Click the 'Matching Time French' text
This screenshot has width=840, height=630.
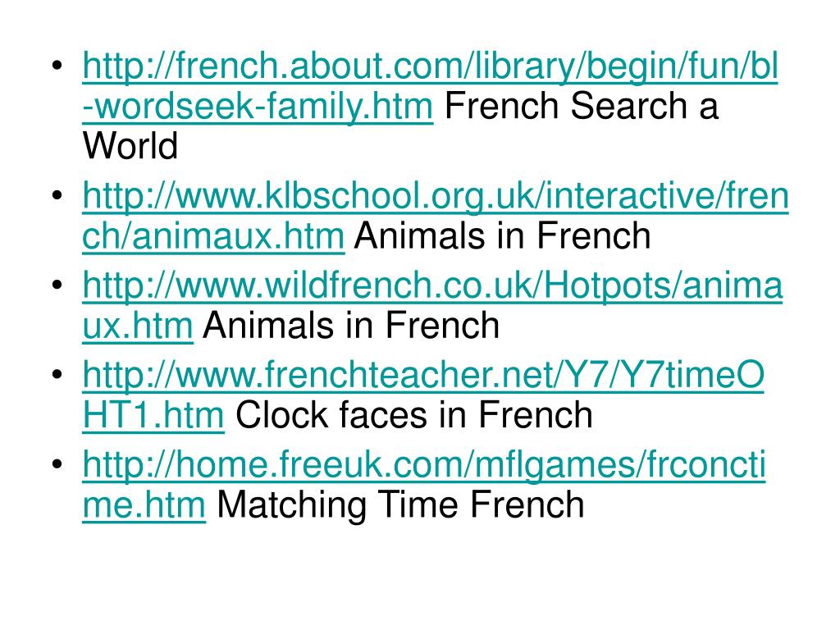[400, 504]
